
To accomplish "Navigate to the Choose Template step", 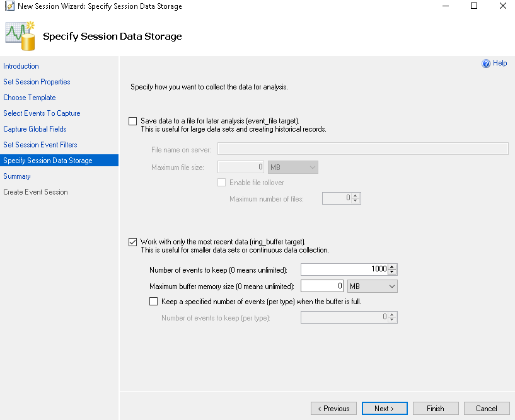I will point(30,98).
